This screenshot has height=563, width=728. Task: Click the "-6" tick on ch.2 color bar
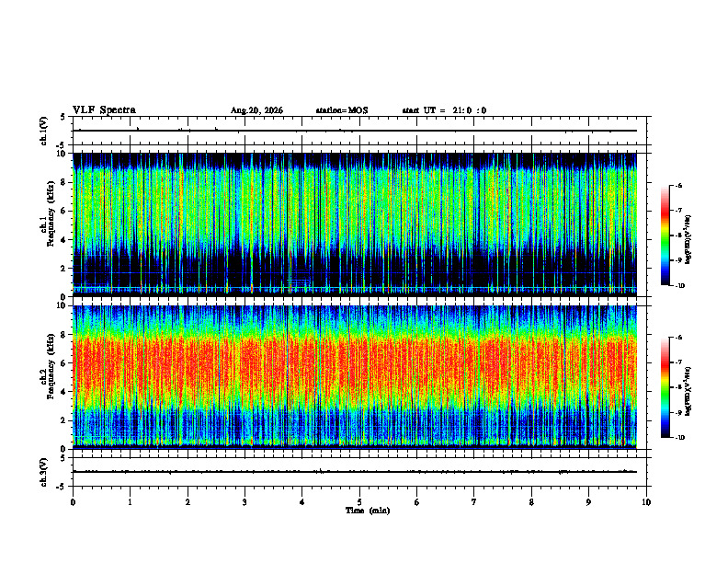[x=679, y=338]
